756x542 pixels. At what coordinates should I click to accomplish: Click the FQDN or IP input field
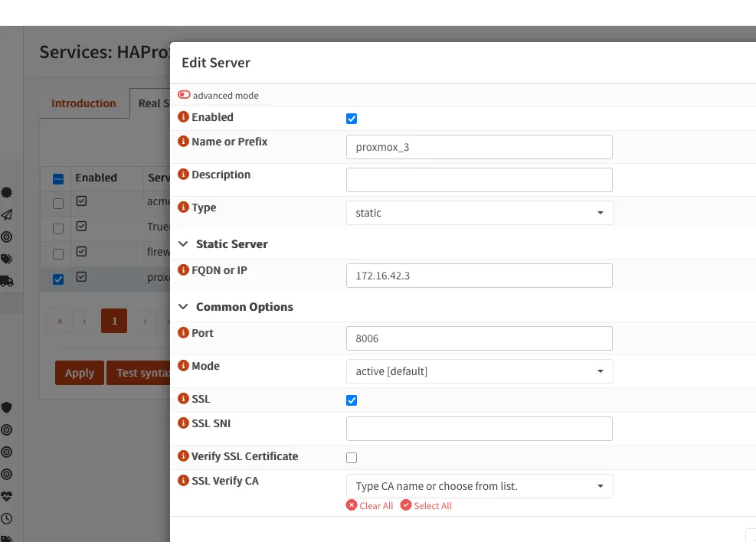point(479,276)
